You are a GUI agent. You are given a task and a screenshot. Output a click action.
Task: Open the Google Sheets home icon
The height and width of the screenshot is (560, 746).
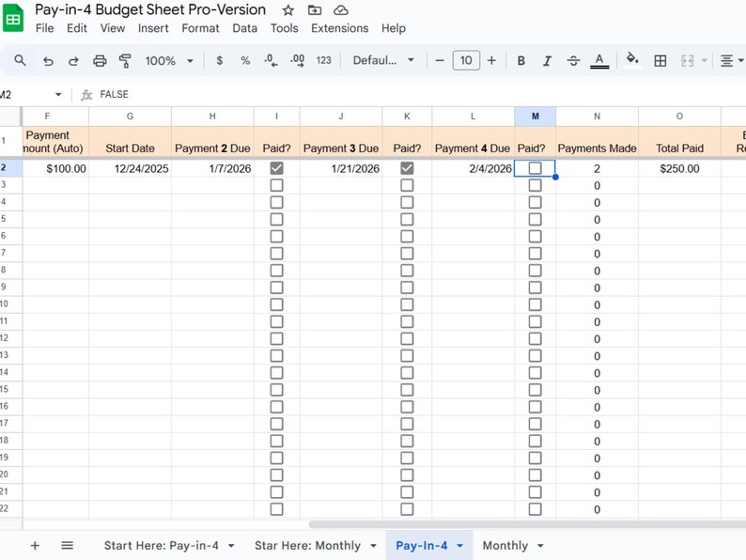pos(13,18)
